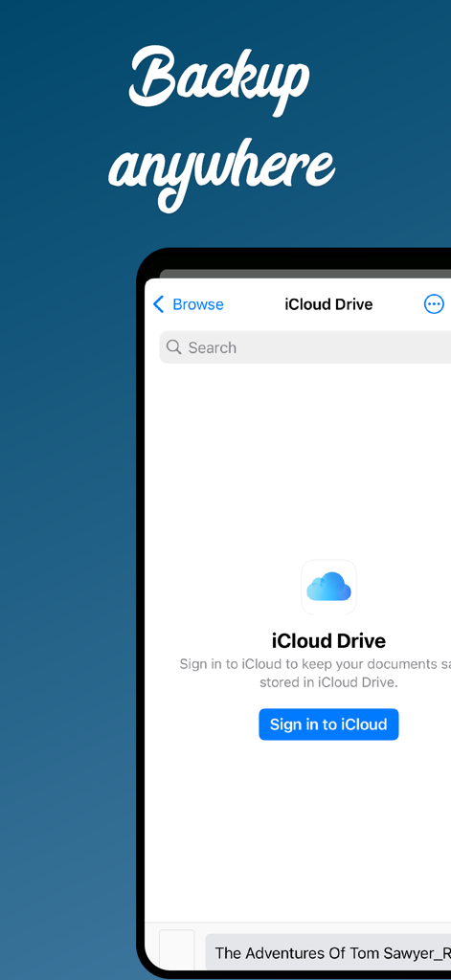Click the iCloud Drive cloud icon

click(329, 588)
